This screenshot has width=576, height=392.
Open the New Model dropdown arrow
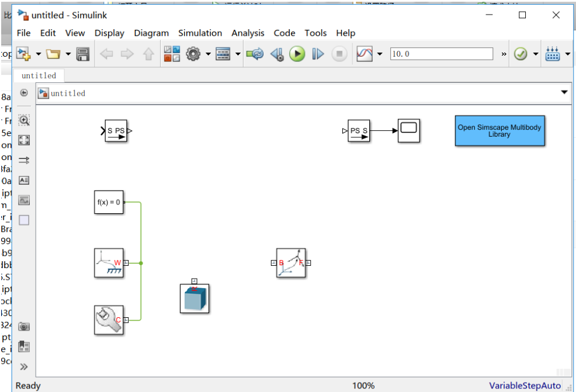point(39,54)
